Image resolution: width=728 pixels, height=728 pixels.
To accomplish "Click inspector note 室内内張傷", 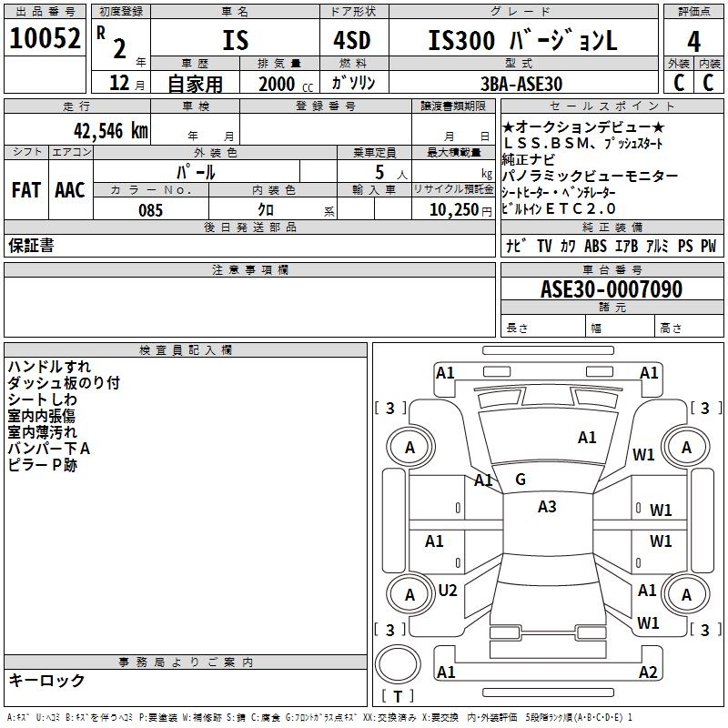I will (x=41, y=416).
